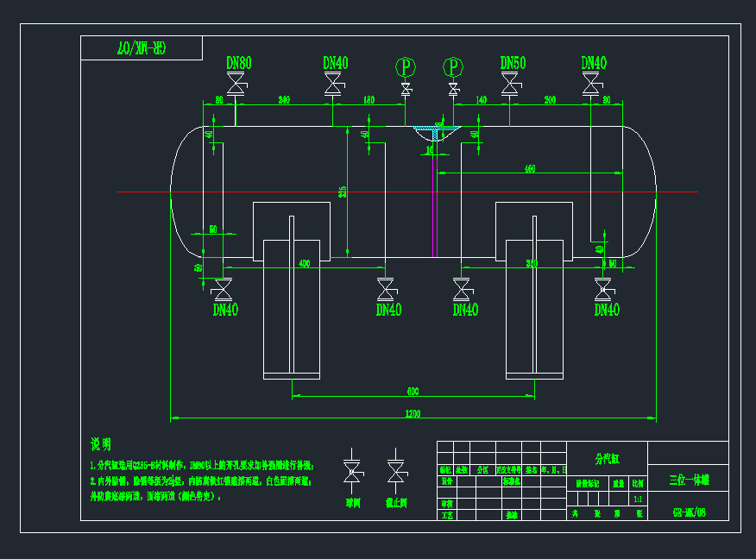Image resolution: width=756 pixels, height=559 pixels.
Task: Select the DN50 valve symbol
Action: [510, 84]
